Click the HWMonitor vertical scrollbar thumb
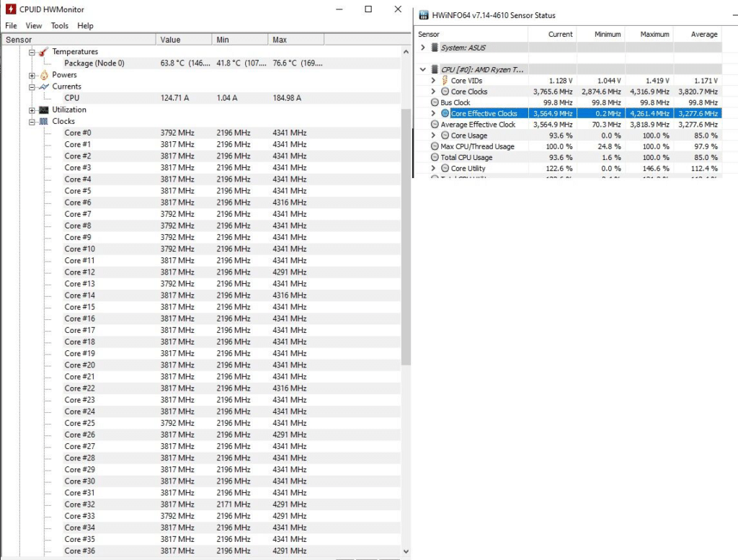Viewport: 738px width, 560px height. (x=406, y=236)
